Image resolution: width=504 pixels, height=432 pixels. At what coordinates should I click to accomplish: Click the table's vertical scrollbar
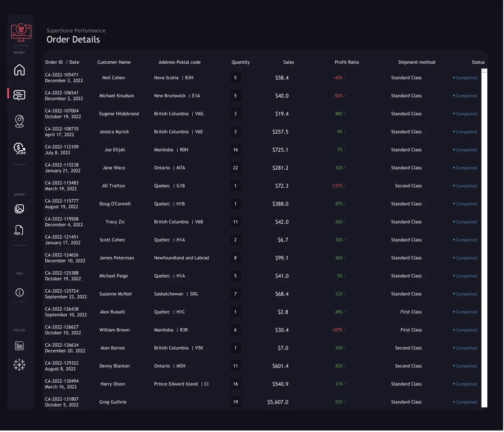pos(484,238)
